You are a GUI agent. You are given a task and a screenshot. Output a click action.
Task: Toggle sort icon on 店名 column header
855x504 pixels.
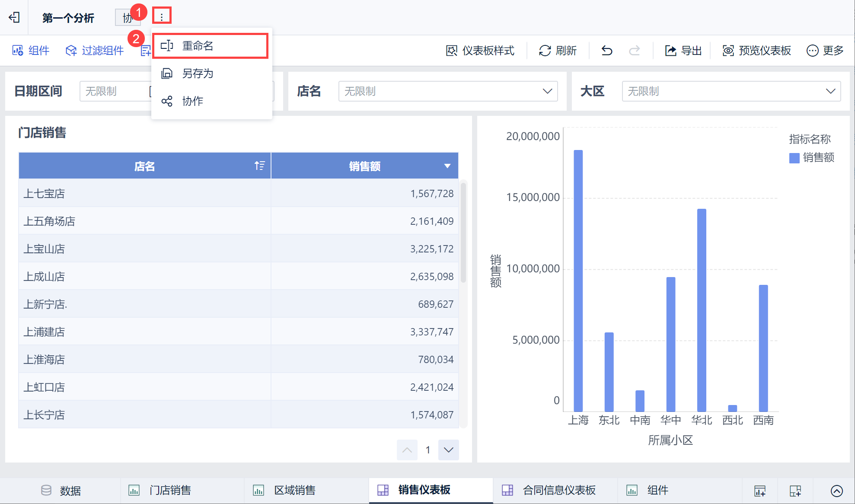pyautogui.click(x=259, y=166)
